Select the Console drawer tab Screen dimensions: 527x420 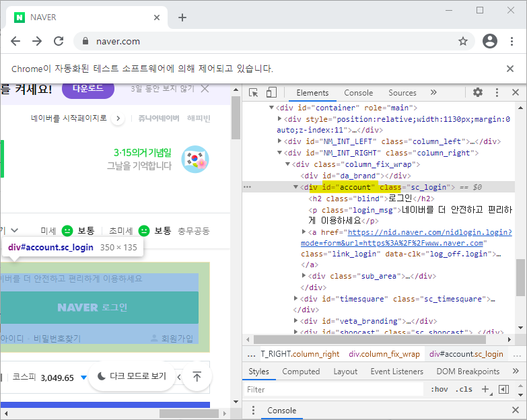(281, 411)
